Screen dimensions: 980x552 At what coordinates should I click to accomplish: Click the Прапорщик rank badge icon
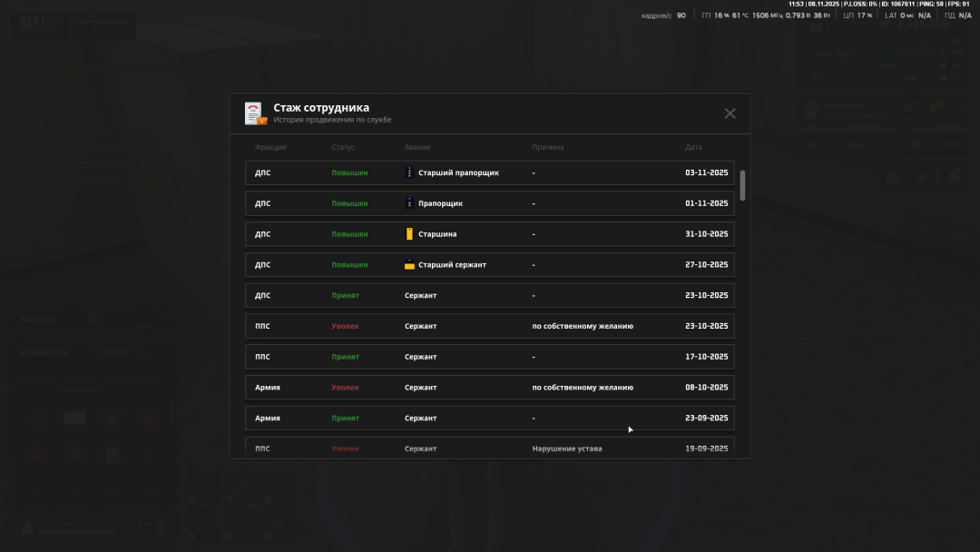410,202
